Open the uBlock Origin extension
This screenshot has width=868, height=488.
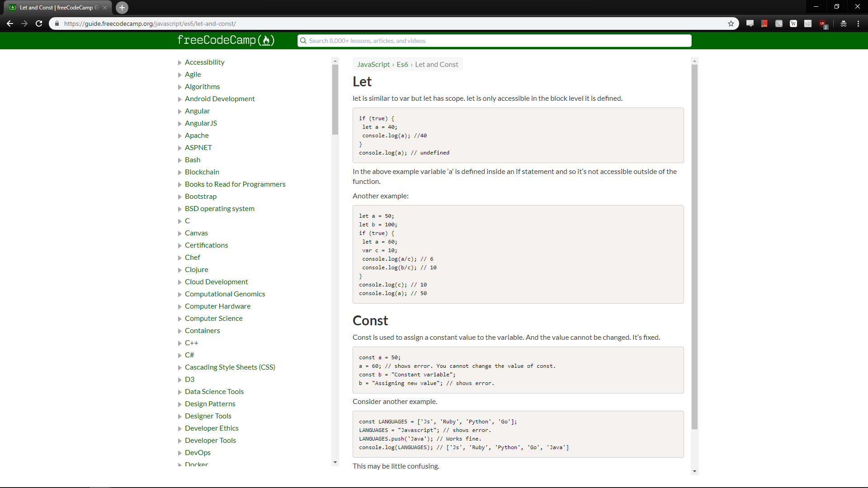point(823,23)
